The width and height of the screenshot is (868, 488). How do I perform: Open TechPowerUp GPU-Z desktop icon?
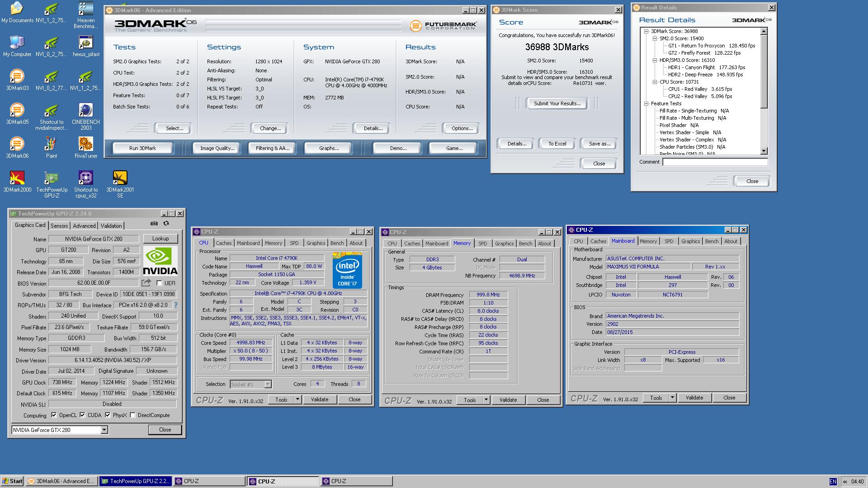[x=52, y=184]
